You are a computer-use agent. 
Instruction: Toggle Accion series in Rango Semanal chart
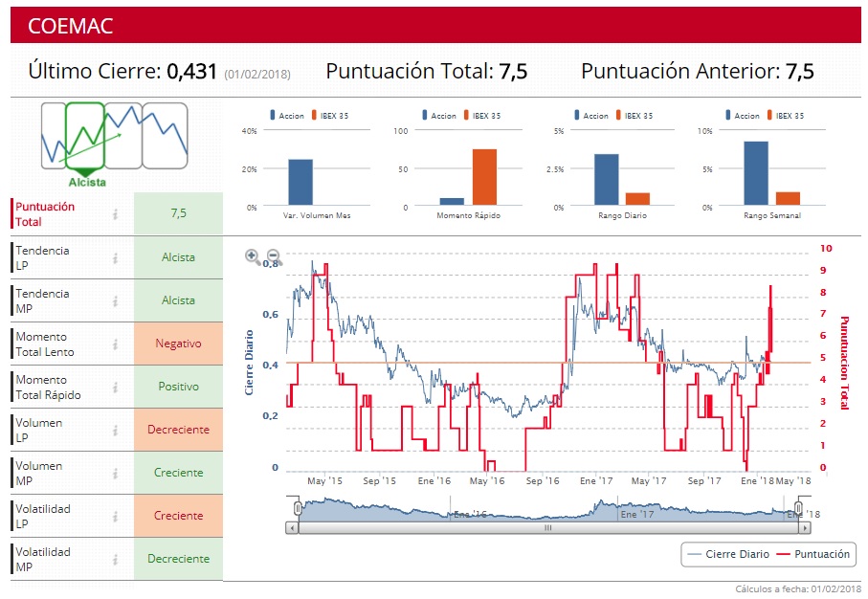coord(743,115)
